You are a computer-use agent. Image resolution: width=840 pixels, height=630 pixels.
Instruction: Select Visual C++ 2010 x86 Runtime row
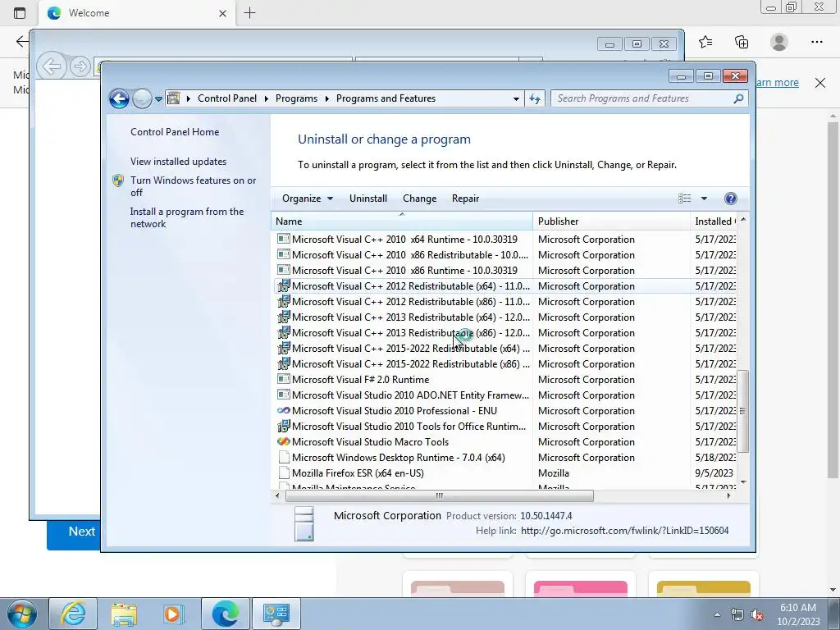505,271
